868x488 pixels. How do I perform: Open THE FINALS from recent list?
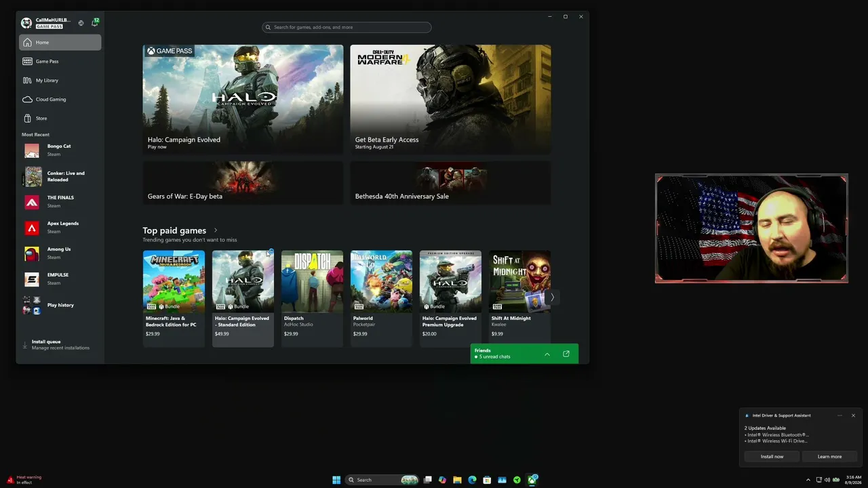click(x=60, y=202)
